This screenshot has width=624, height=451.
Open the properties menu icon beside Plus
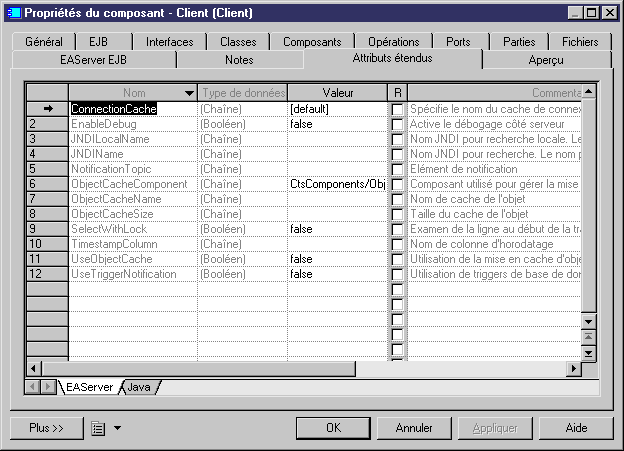tap(98, 428)
